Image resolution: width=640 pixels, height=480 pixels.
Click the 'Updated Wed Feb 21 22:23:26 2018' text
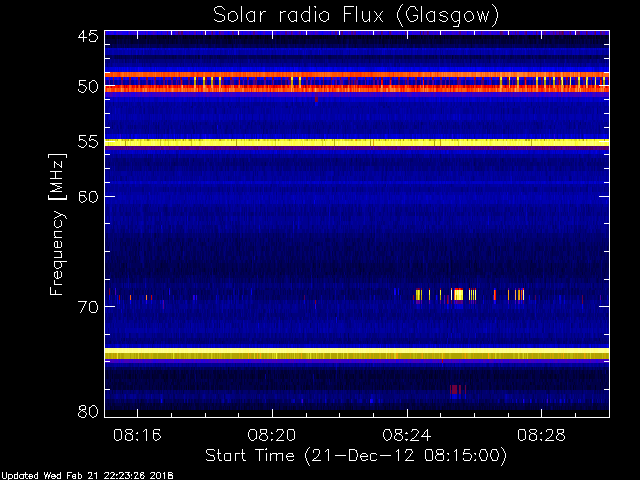tap(87, 476)
